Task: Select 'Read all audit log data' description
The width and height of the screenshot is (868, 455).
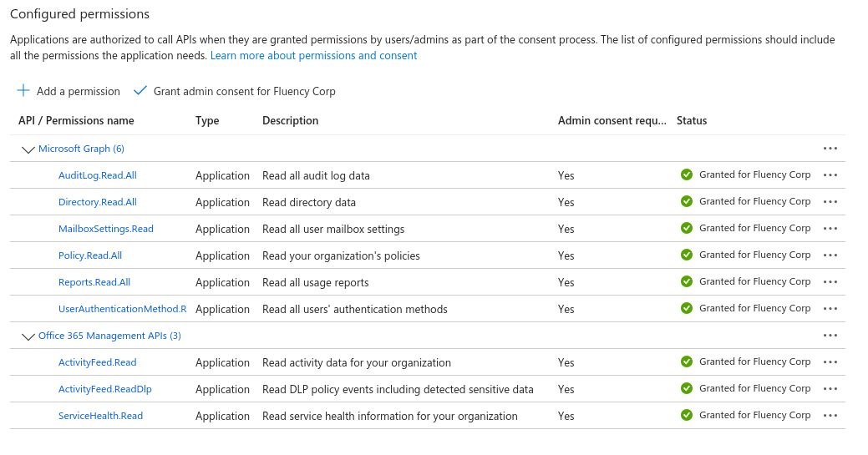Action: click(316, 175)
